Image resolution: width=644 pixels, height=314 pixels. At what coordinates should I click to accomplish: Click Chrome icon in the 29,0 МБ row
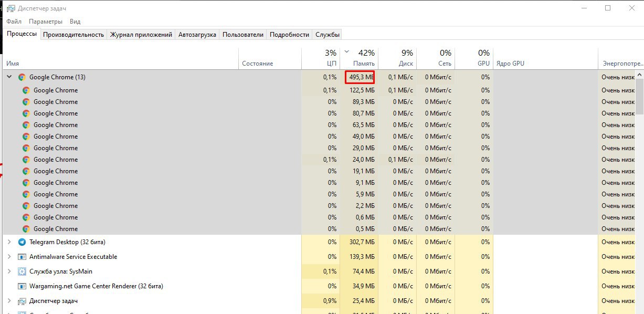tap(26, 148)
